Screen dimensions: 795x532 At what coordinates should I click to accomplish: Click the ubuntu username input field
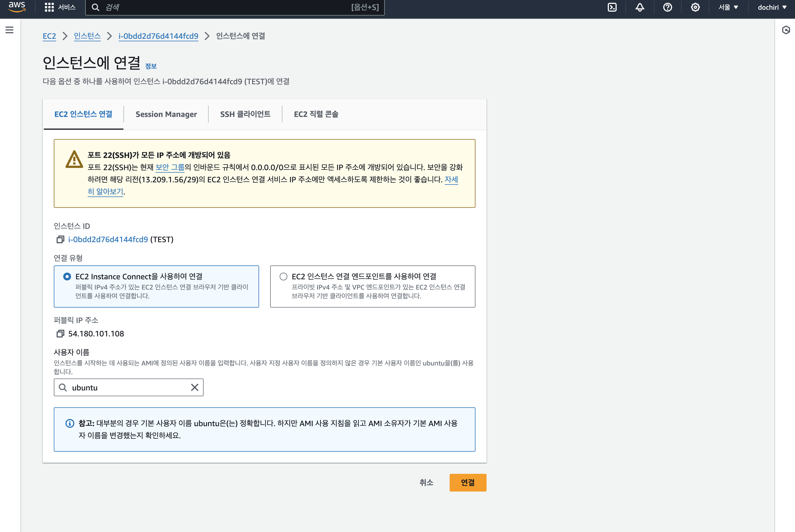click(129, 387)
